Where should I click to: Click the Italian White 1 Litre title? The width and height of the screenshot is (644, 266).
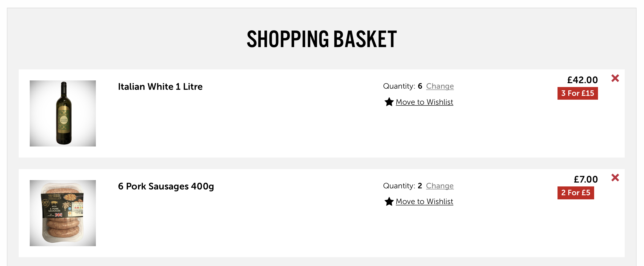160,87
